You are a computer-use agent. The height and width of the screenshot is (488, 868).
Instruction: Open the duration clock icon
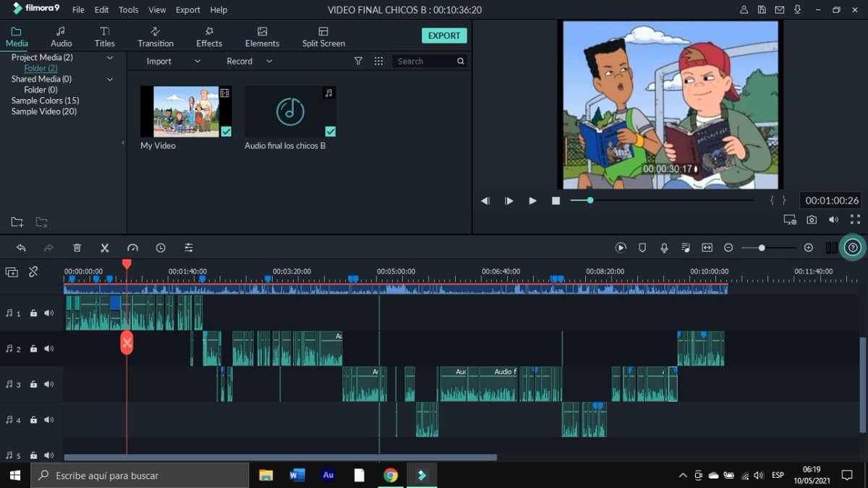161,248
